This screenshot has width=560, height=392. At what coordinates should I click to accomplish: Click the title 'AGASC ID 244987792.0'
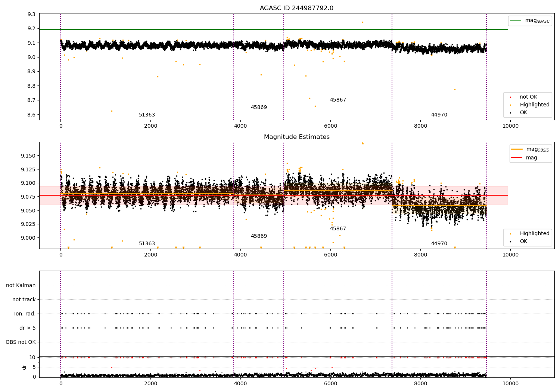point(296,8)
